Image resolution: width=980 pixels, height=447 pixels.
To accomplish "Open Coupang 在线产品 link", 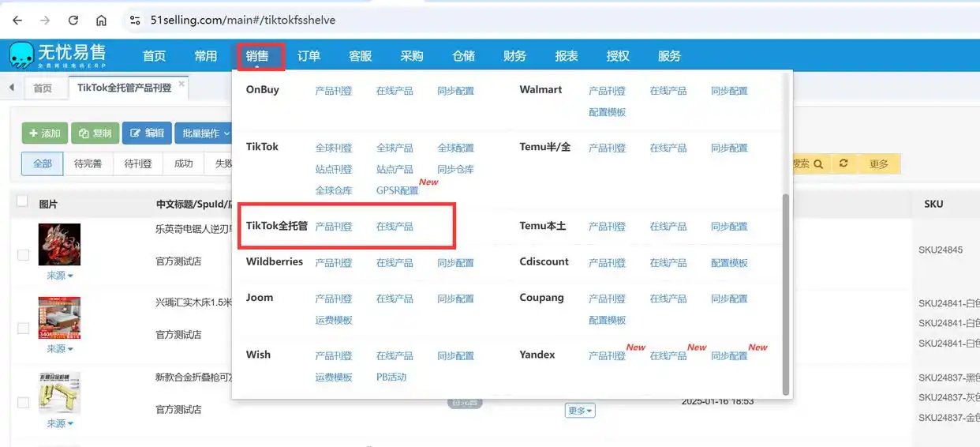I will point(668,299).
